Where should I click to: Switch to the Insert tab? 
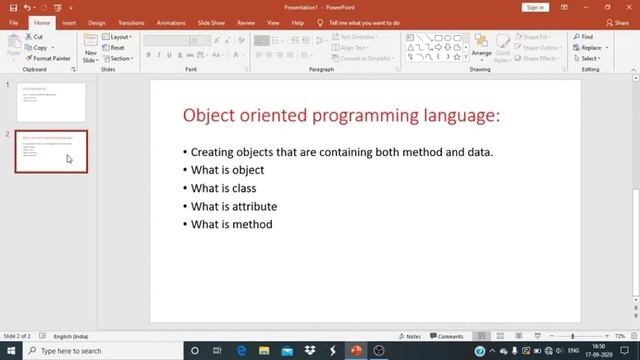(69, 23)
